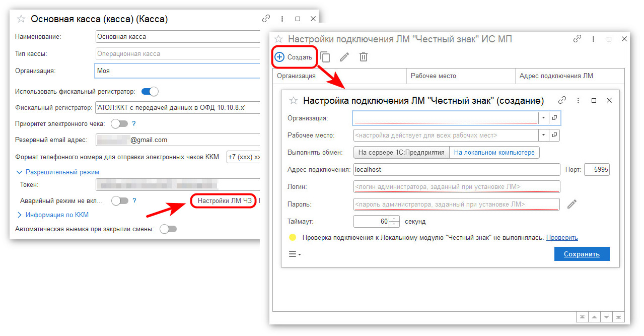Open Рабочее место selection form button
Image resolution: width=644 pixels, height=336 pixels.
(x=554, y=135)
